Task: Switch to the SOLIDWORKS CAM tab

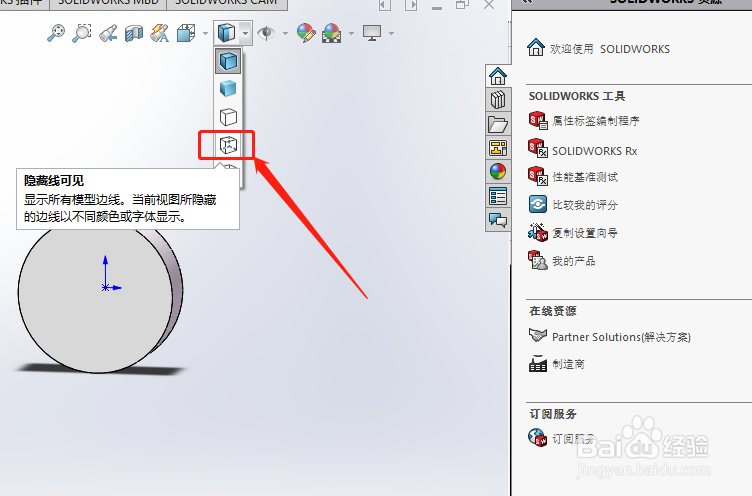Action: pos(227,3)
